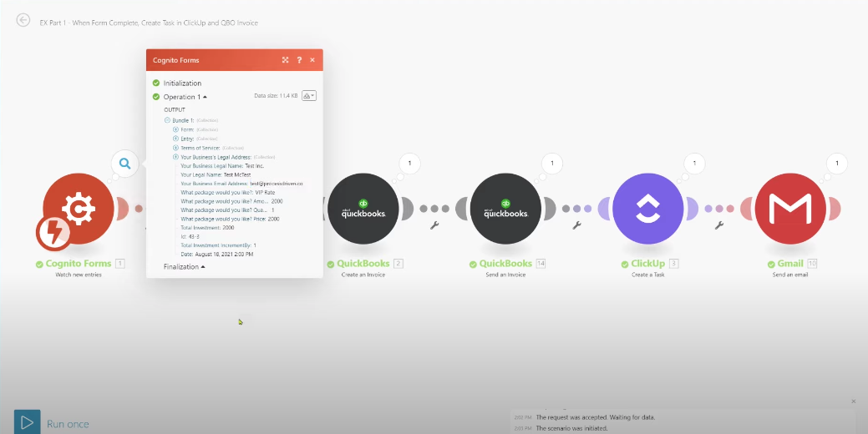The height and width of the screenshot is (434, 868).
Task: Open the bubble above QuickBooks Create an Invoice
Action: click(x=409, y=163)
